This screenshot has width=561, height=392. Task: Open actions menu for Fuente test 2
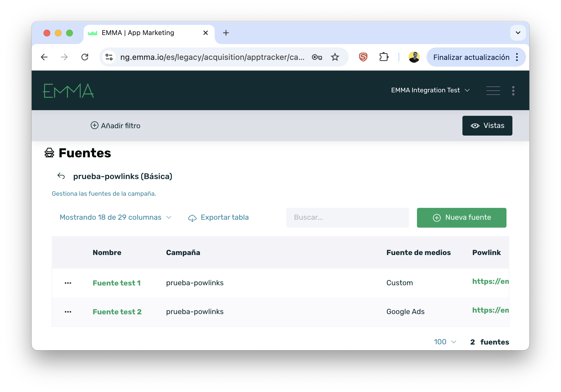[68, 312]
